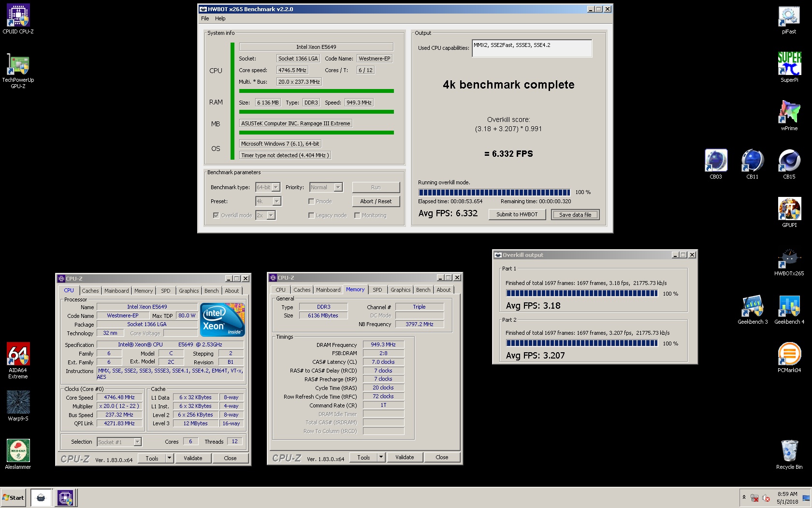Click the CPU-Z taskbar button
Image resolution: width=812 pixels, height=508 pixels.
point(65,497)
